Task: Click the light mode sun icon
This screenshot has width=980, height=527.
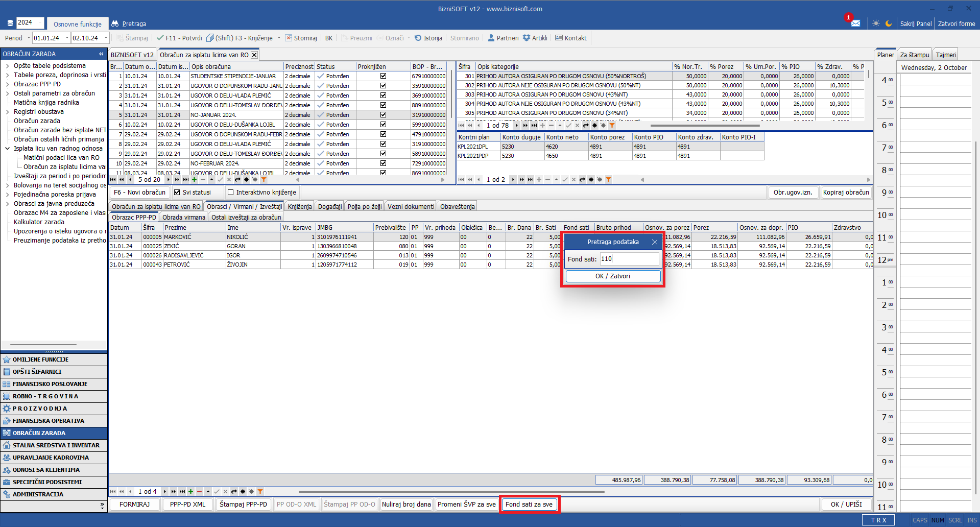Action: (x=876, y=23)
